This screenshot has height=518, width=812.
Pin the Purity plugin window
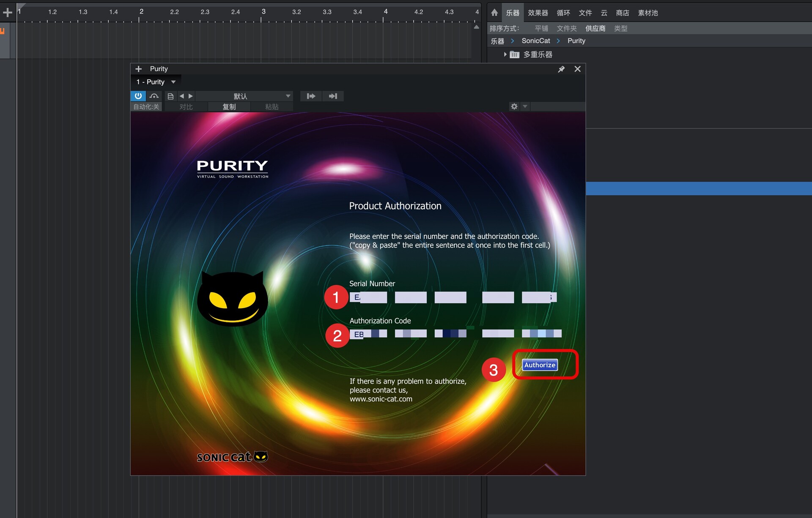coord(561,69)
